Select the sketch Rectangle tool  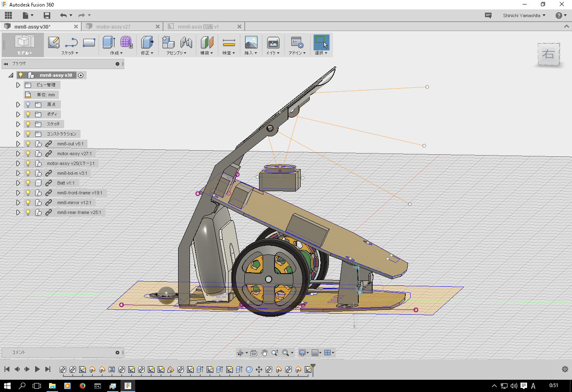click(x=89, y=42)
